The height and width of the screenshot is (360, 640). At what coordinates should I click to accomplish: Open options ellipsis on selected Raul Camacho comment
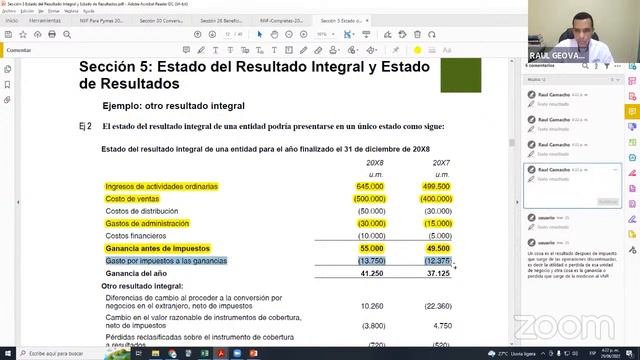pyautogui.click(x=615, y=169)
